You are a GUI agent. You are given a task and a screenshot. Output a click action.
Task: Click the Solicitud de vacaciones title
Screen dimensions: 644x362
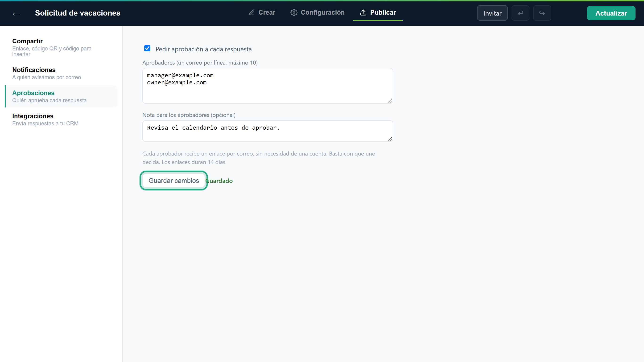78,13
